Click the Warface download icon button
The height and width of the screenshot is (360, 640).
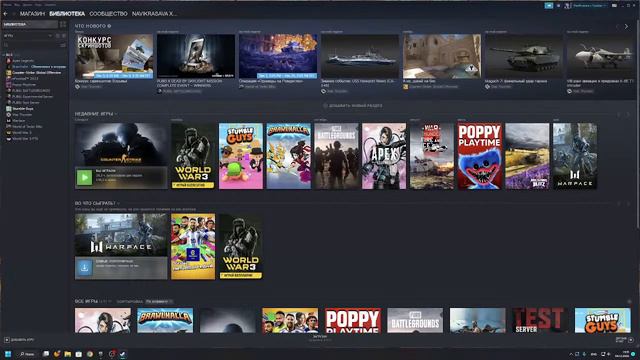click(x=84, y=268)
